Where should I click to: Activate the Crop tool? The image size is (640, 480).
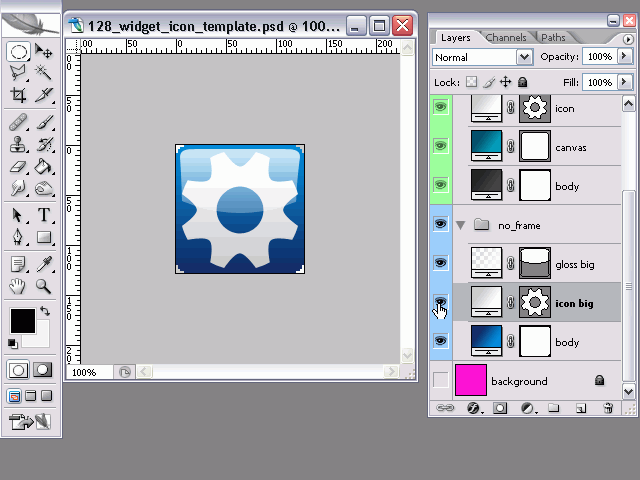[18, 95]
